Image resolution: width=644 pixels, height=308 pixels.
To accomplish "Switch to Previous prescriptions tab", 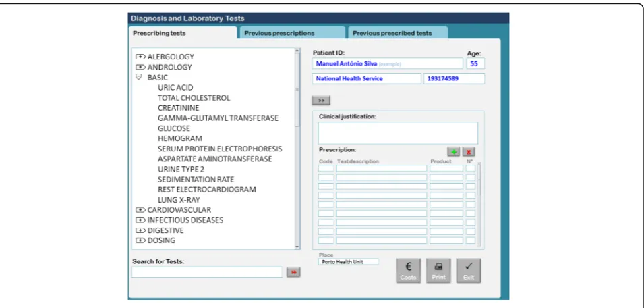I will (292, 33).
